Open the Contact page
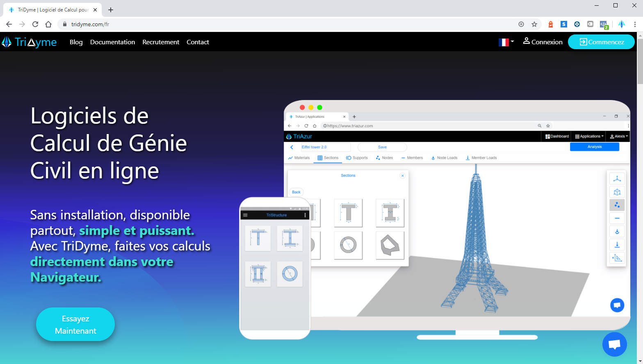This screenshot has width=643, height=364. tap(198, 42)
